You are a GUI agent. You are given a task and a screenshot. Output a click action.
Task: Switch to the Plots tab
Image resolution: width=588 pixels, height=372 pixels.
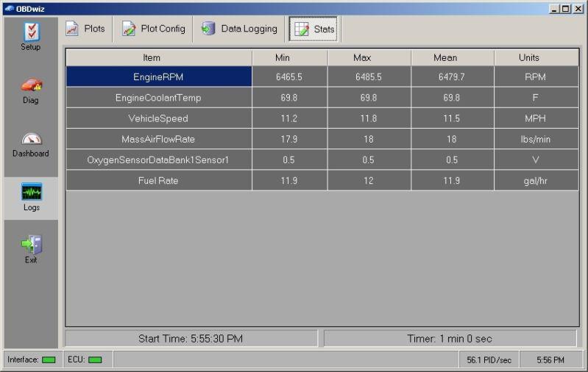[x=85, y=29]
